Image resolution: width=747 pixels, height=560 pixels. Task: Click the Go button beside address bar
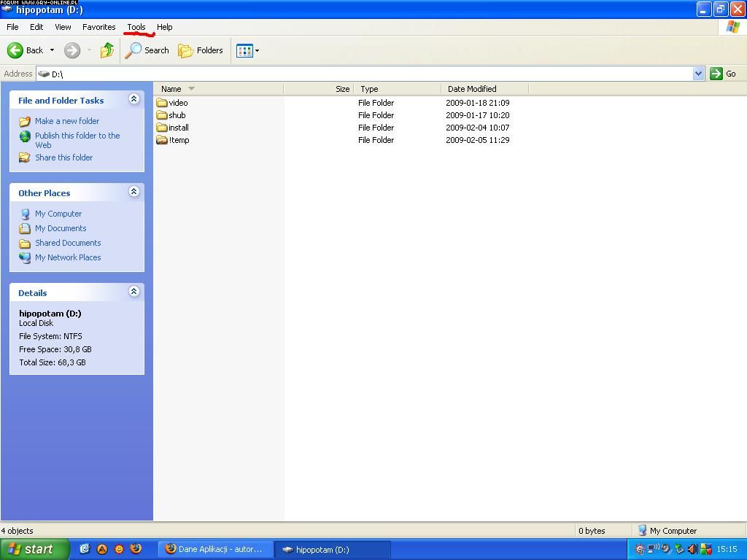[723, 74]
